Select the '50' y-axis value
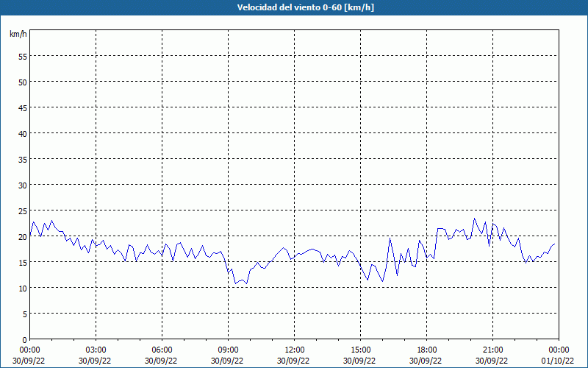588x368 pixels. [x=23, y=82]
